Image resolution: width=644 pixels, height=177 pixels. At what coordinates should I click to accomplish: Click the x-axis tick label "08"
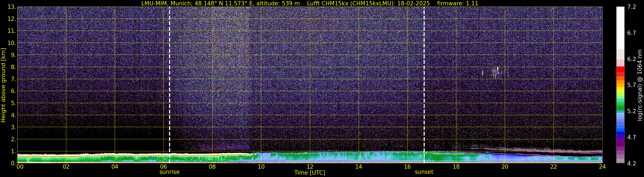click(212, 166)
